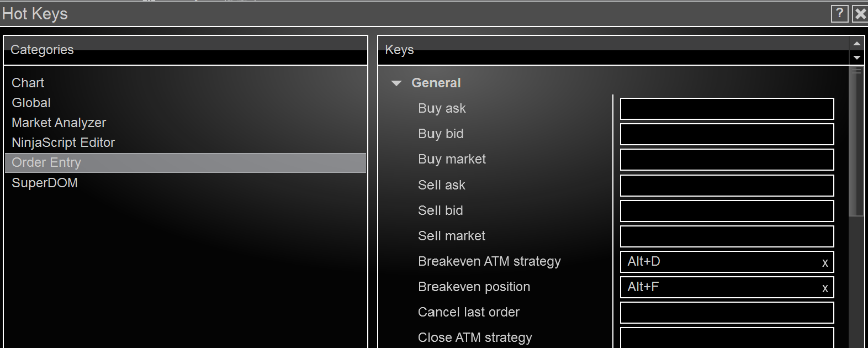The height and width of the screenshot is (348, 868).
Task: Click the Cancel last order field
Action: click(x=727, y=313)
